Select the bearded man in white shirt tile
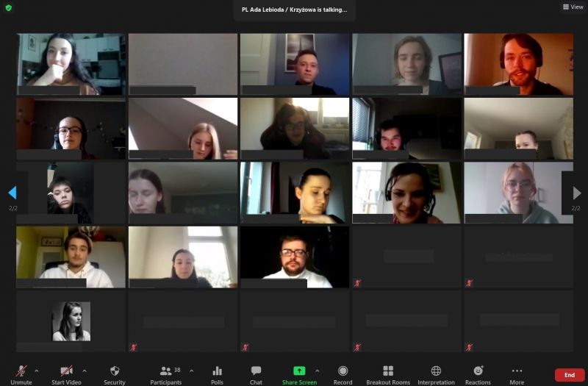Image resolution: width=588 pixels, height=386 pixels. click(295, 257)
